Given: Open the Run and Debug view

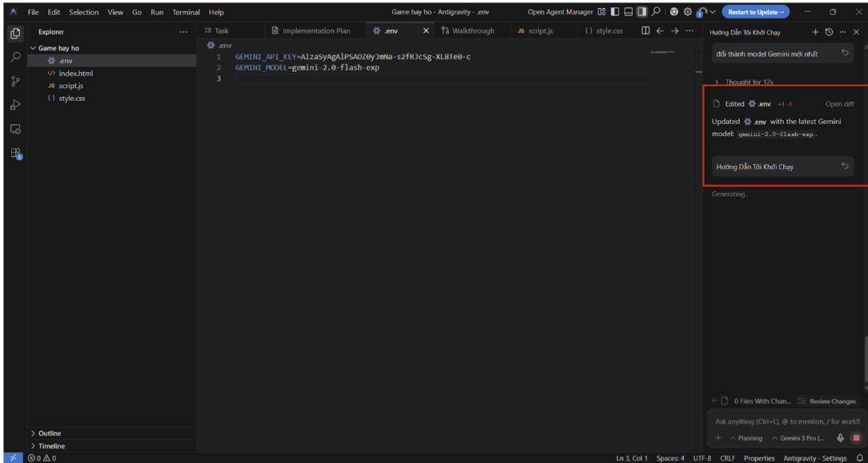Looking at the screenshot, I should pos(15,105).
